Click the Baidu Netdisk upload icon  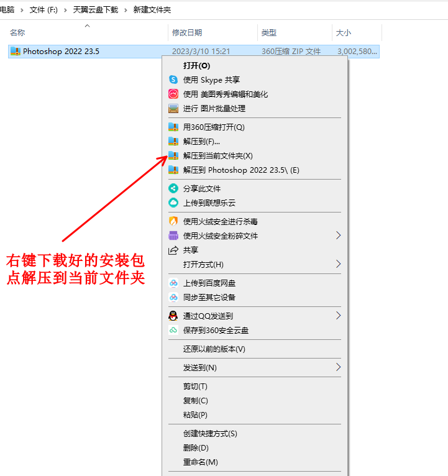tap(173, 283)
